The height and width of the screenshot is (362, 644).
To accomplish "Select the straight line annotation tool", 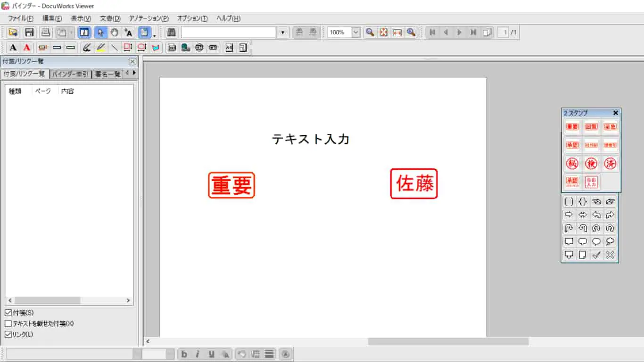I will [x=114, y=48].
